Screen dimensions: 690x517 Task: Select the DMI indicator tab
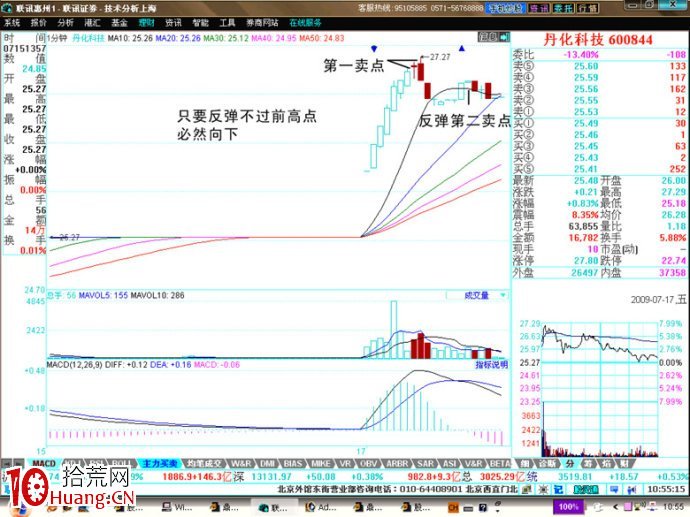(268, 463)
